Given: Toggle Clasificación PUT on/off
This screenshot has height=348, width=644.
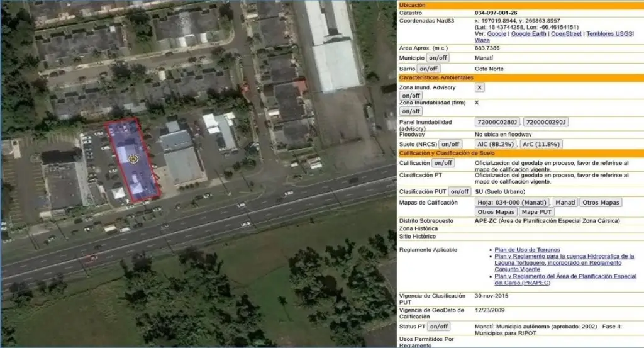Looking at the screenshot, I should point(459,191).
